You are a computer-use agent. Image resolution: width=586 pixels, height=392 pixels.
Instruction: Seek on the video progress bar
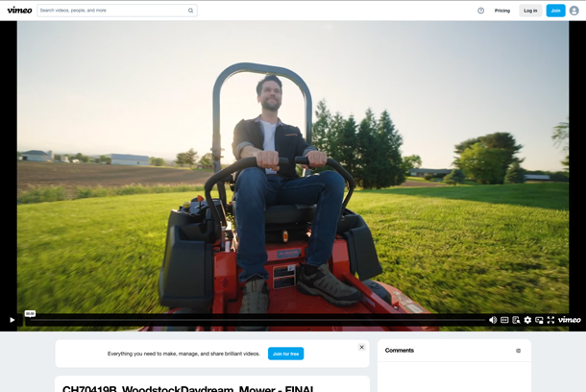(x=257, y=320)
